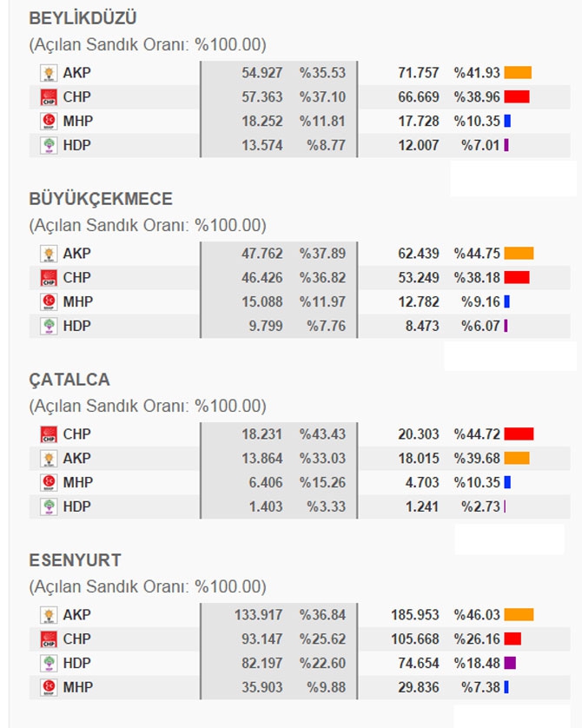
Task: Select the MHP logo in Beylikdüzü list
Action: pyautogui.click(x=48, y=122)
